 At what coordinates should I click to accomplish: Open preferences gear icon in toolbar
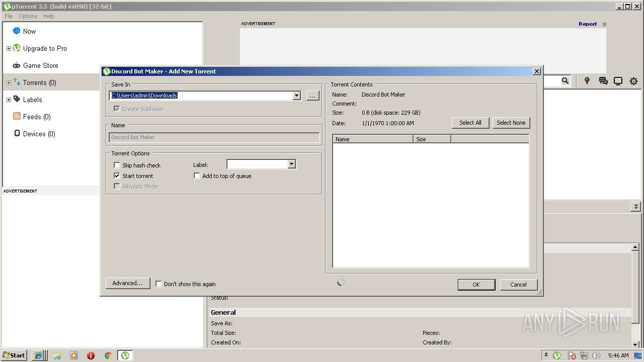coord(633,81)
